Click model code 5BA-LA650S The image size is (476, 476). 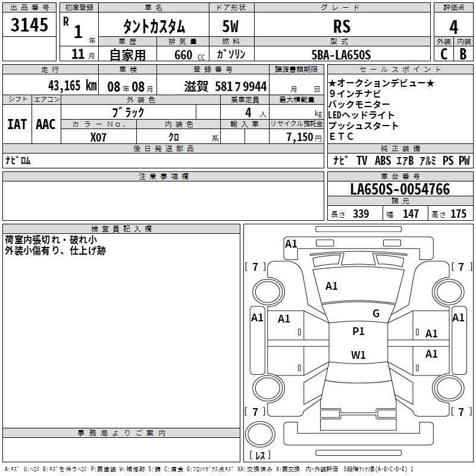[341, 55]
